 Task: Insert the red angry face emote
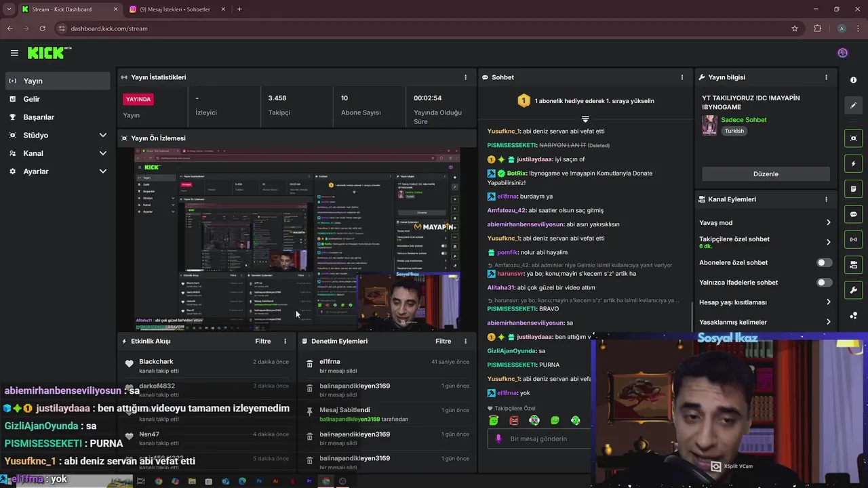click(514, 421)
